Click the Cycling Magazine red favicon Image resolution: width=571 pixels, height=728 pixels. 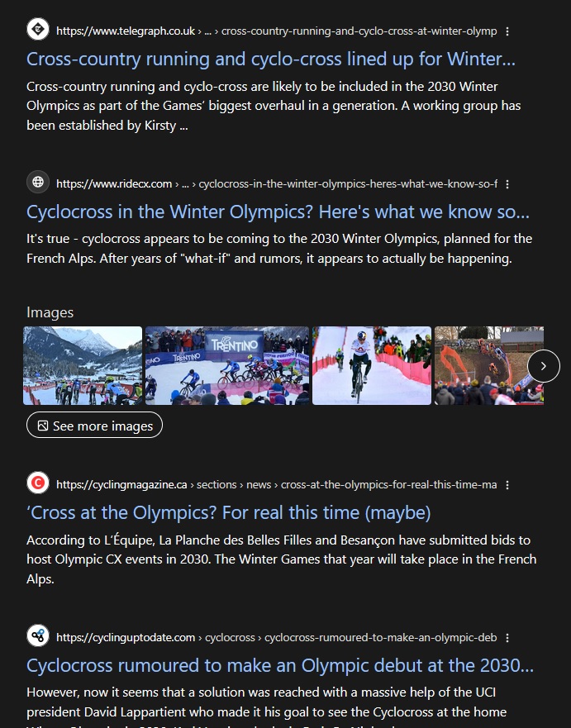(x=37, y=483)
